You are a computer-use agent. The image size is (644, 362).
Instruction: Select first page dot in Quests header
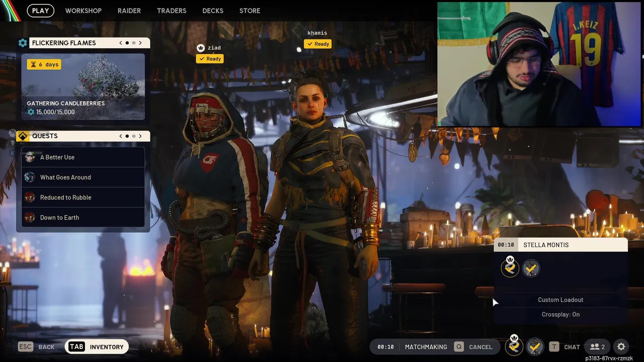[x=127, y=136]
